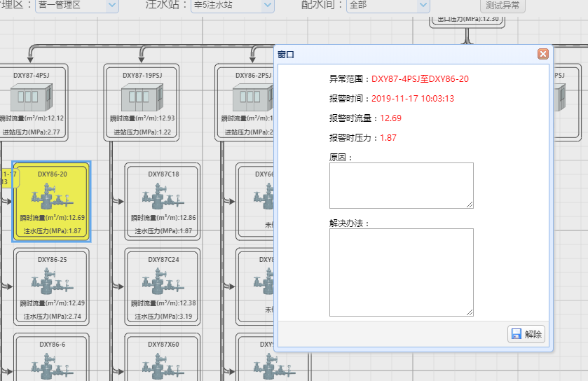
Task: Select the DXY87C24 wellhead icon
Action: click(163, 282)
